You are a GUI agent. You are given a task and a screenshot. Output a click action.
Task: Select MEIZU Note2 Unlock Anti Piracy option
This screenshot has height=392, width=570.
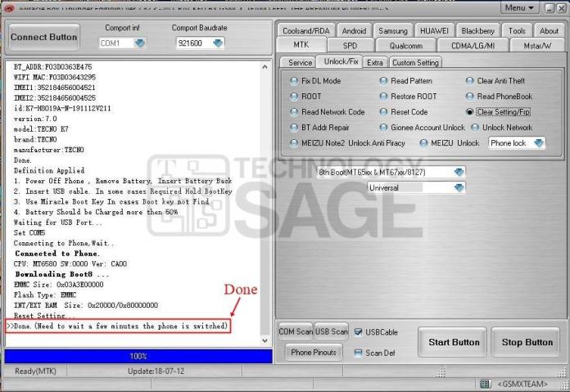tap(294, 143)
